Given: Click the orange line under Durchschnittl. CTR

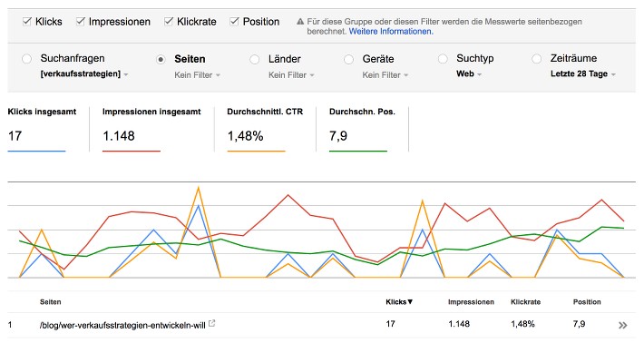Looking at the screenshot, I should point(256,152).
